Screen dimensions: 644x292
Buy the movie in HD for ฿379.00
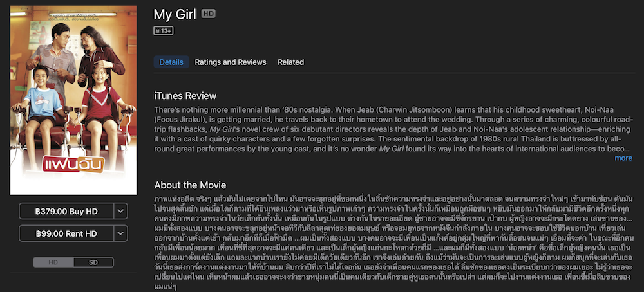(x=66, y=211)
